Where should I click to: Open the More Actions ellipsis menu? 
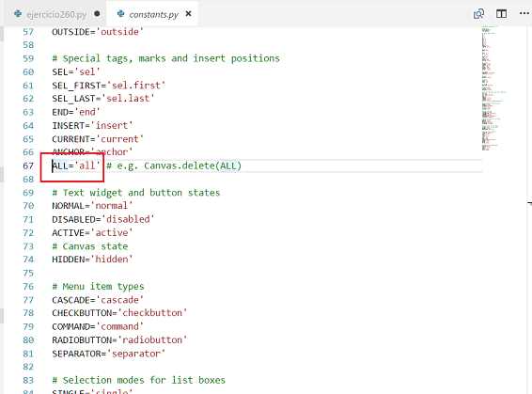524,13
